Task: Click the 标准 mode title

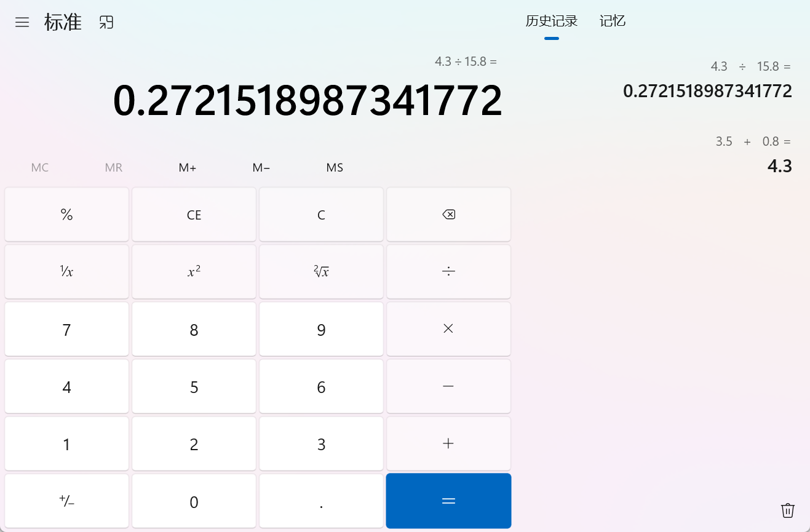Action: [63, 23]
